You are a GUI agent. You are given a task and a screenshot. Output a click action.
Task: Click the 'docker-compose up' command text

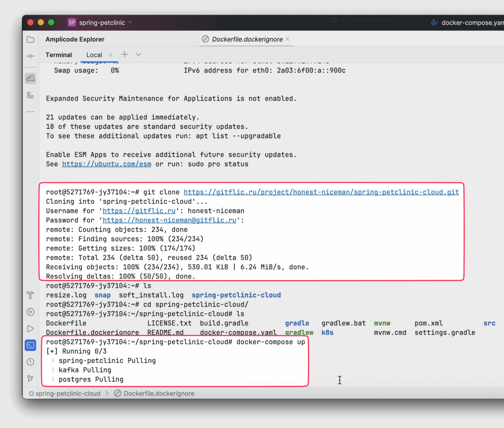tap(271, 342)
